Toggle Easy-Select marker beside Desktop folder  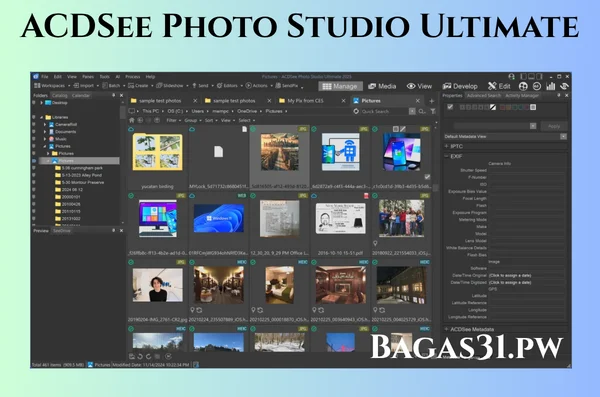coord(34,103)
